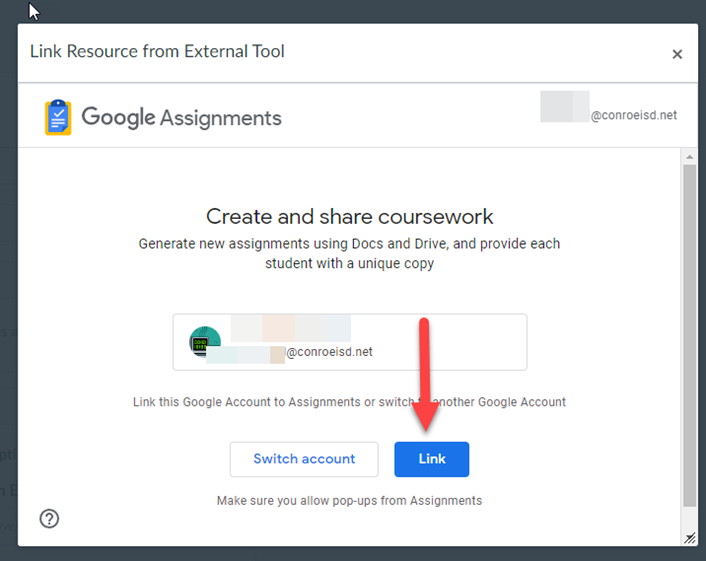706x561 pixels.
Task: Click the 'Link this Google Account' instruction text
Action: click(349, 402)
